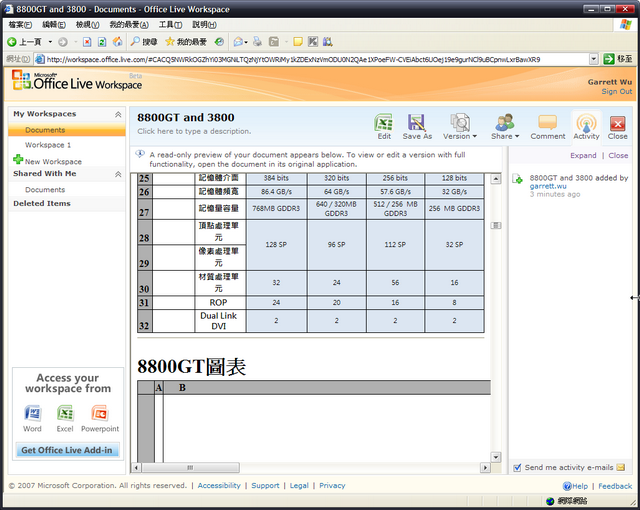
Task: Open the 工具(T) menu
Action: click(171, 25)
